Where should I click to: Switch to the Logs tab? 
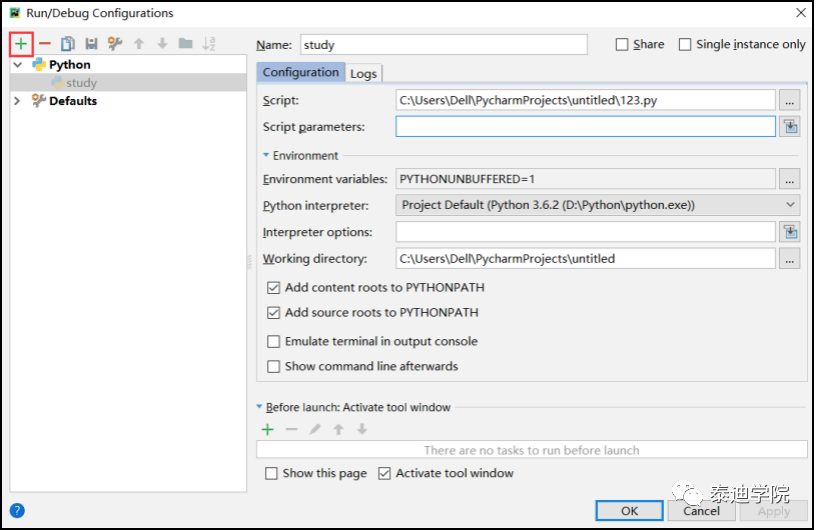click(x=363, y=74)
